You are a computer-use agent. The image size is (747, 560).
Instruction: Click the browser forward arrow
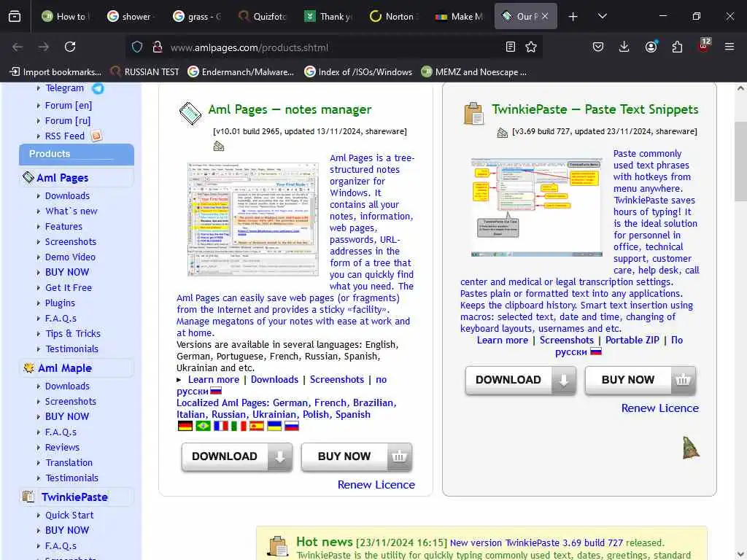click(x=44, y=47)
